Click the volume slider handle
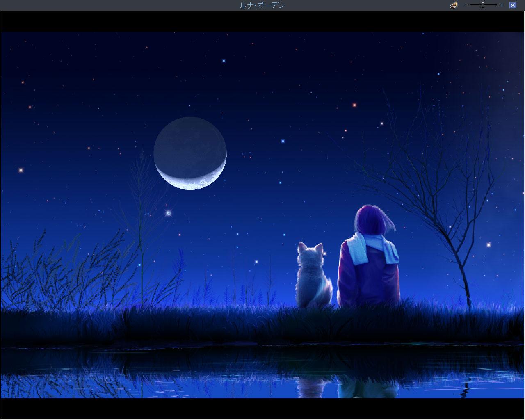 (x=483, y=5)
